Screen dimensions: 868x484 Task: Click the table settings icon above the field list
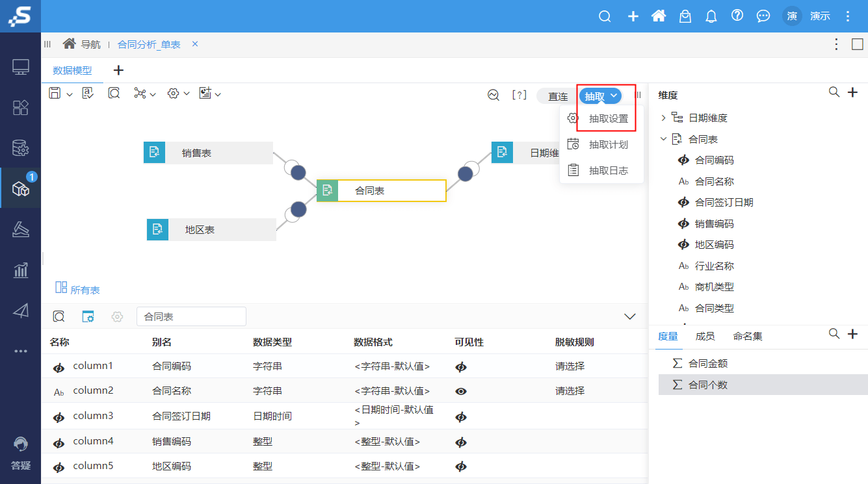click(88, 316)
